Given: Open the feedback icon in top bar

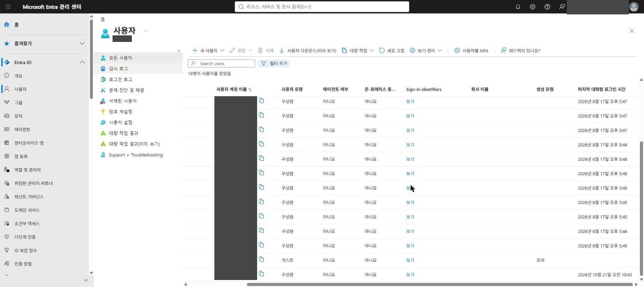Looking at the screenshot, I should pyautogui.click(x=562, y=7).
